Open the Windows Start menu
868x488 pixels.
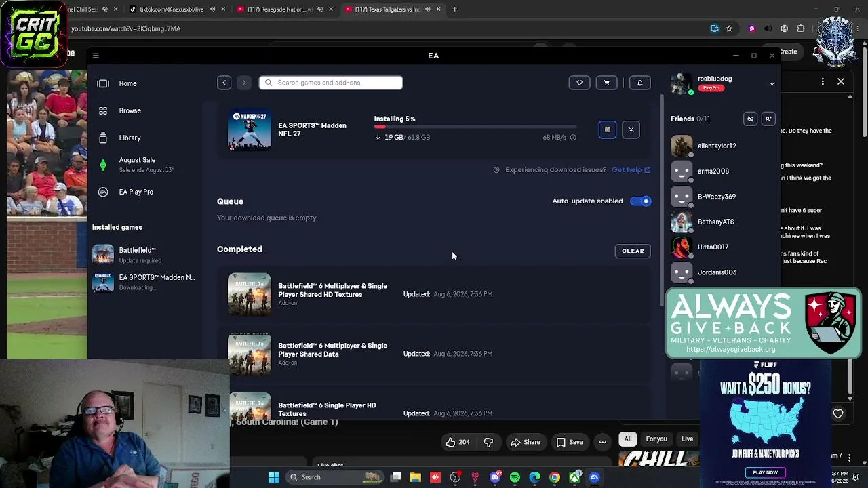click(x=274, y=477)
